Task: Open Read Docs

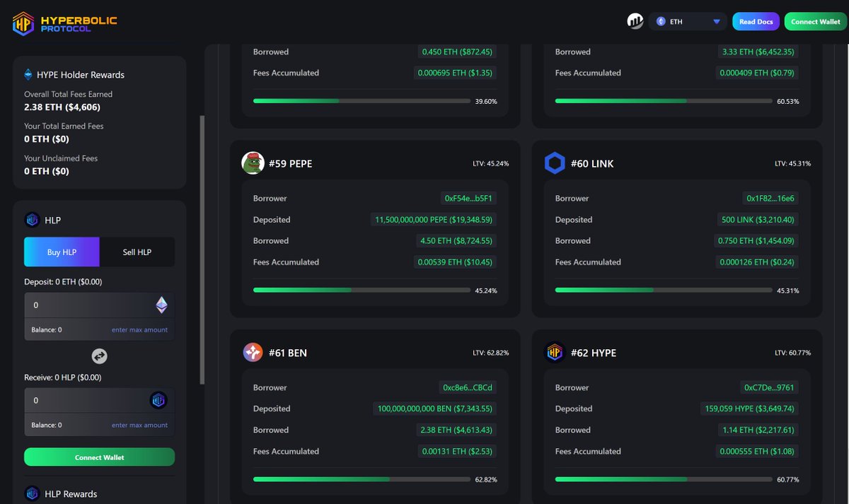Action: (756, 22)
